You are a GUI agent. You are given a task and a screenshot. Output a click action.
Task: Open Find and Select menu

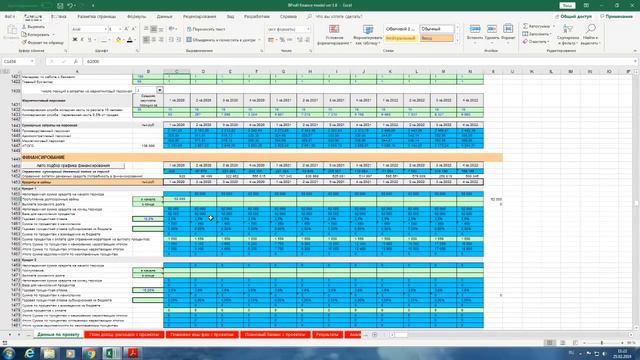590,34
